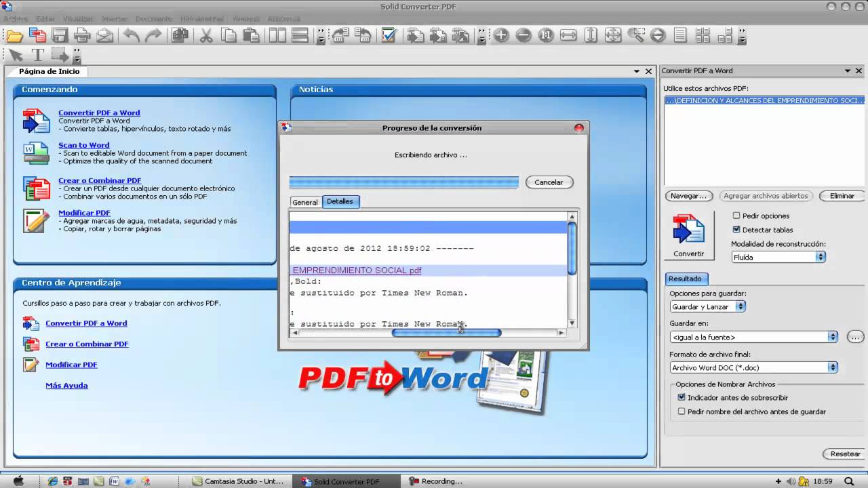Click the Fit height vertical arrows icon
The height and width of the screenshot is (488, 868).
591,36
